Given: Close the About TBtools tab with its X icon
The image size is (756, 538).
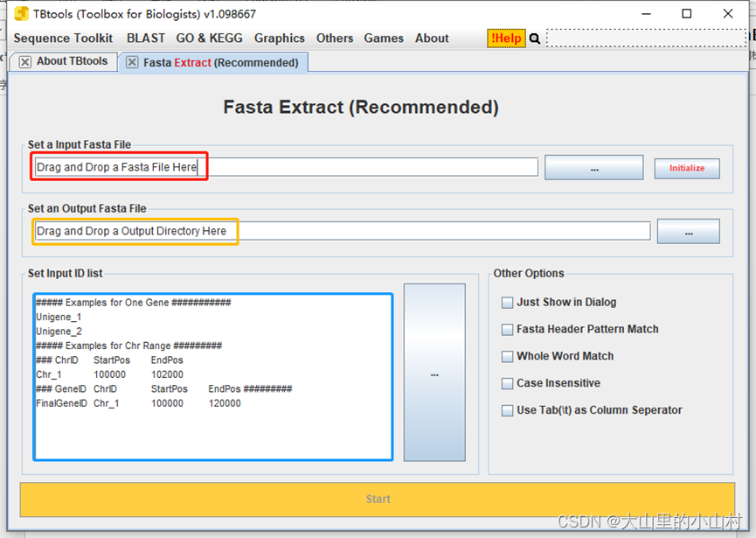Looking at the screenshot, I should [25, 62].
